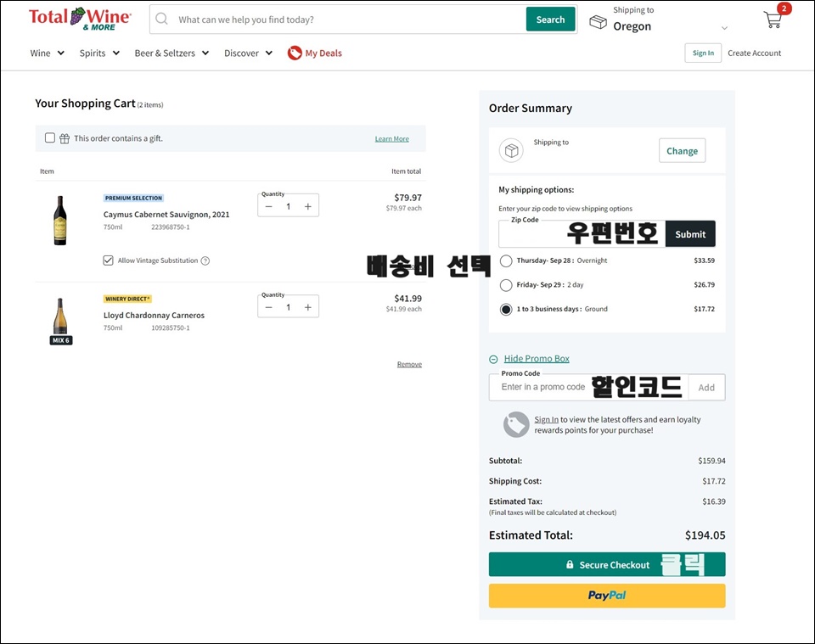Select Friday Sep 29 2 day shipping
This screenshot has height=644, width=815.
pyautogui.click(x=506, y=284)
